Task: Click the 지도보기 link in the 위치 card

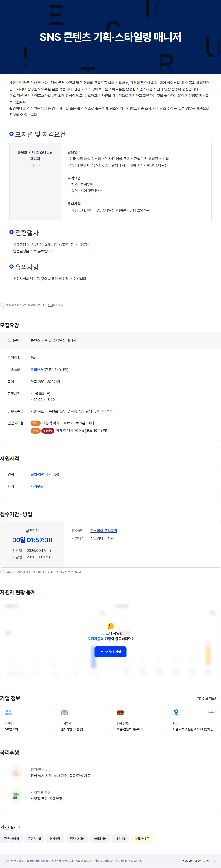Action: tap(211, 712)
